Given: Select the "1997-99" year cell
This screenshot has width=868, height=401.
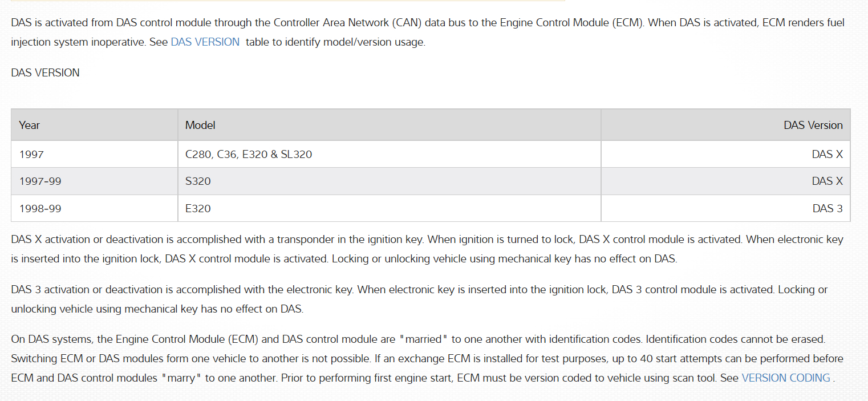Looking at the screenshot, I should click(40, 181).
